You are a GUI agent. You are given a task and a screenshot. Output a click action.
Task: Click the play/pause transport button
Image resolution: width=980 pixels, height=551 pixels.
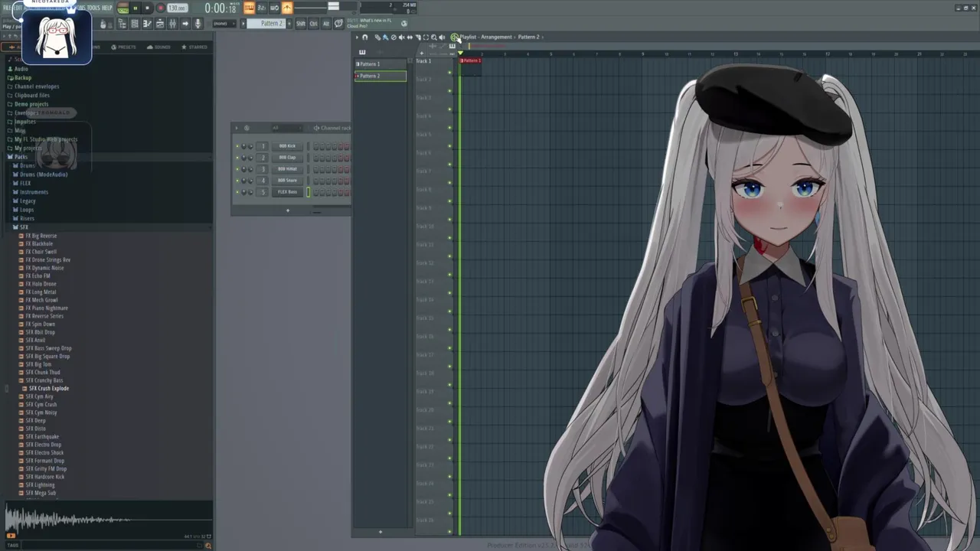135,8
